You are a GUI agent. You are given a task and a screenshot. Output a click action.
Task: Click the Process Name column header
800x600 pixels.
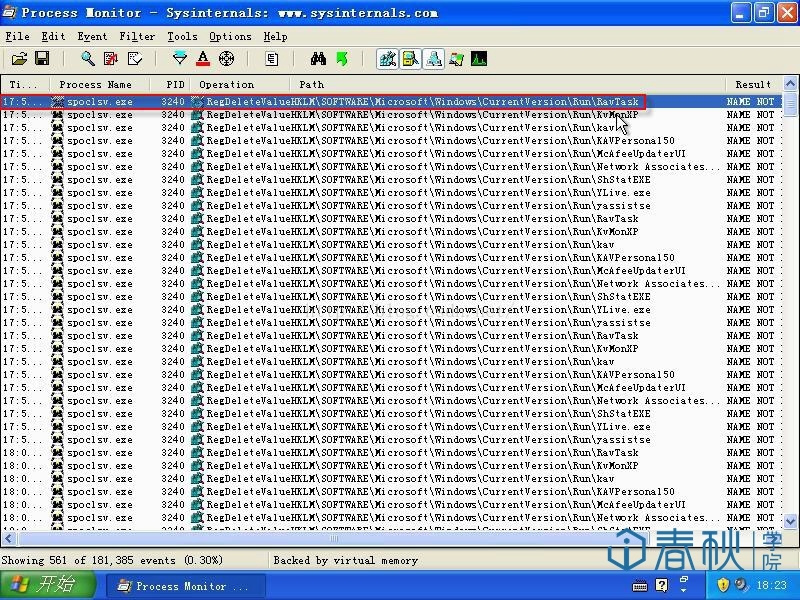click(x=100, y=84)
